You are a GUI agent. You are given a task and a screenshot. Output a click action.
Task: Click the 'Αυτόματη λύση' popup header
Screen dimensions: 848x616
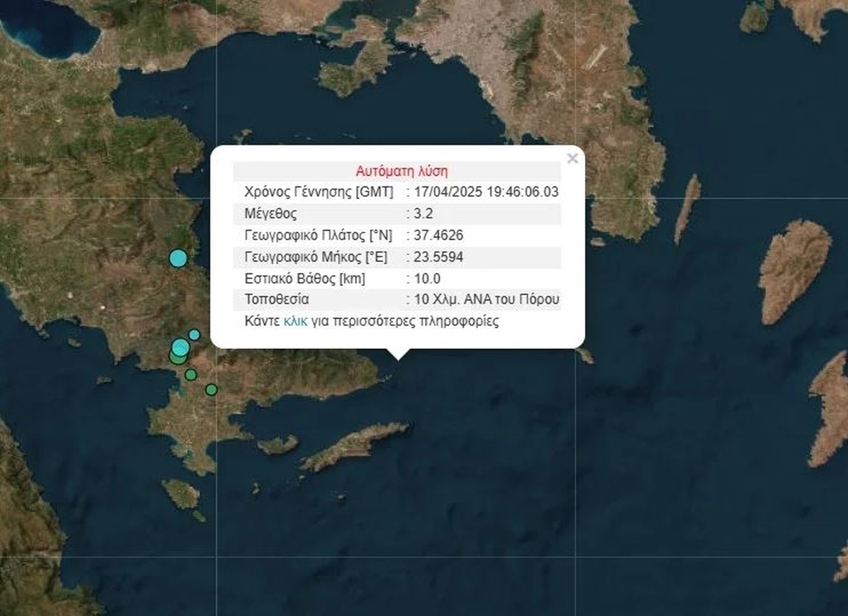(402, 171)
